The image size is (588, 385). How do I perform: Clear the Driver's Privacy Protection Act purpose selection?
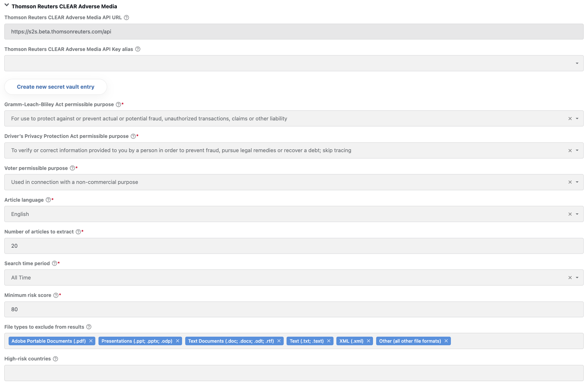570,150
